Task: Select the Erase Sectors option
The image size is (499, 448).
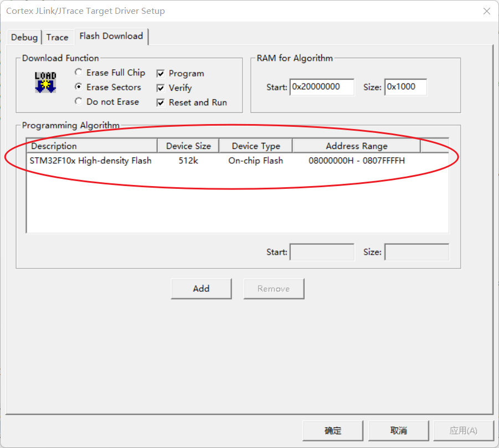Action: coord(78,87)
